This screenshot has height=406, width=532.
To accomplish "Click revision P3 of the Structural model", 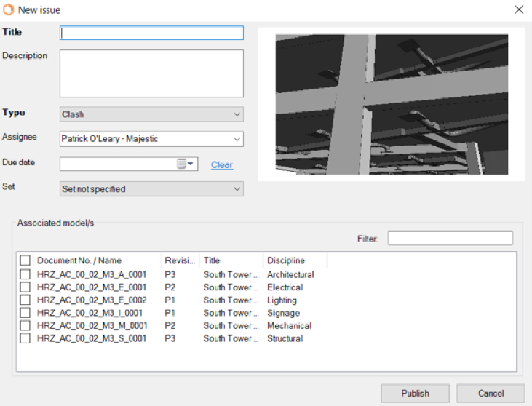I will pos(170,338).
